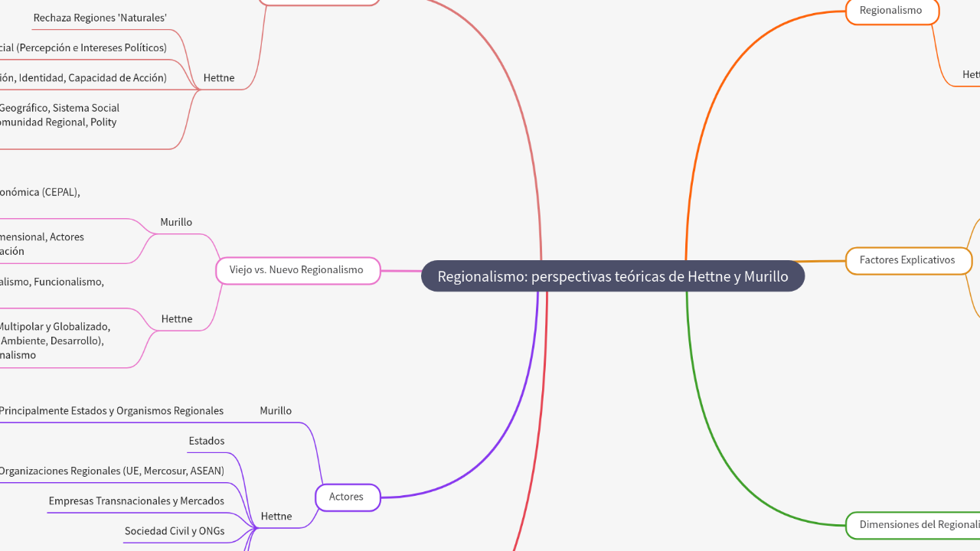The image size is (980, 551).
Task: Select Empresas Transnacionales y Mercados
Action: click(136, 501)
